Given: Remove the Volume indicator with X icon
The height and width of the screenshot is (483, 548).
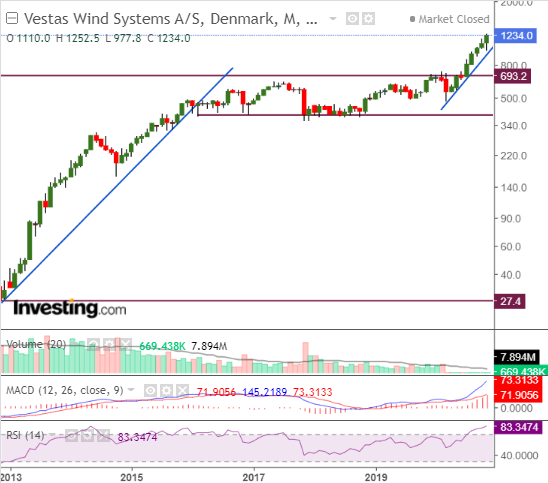Looking at the screenshot, I should click(125, 344).
